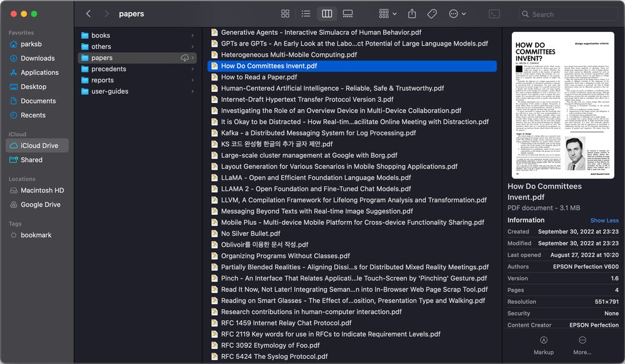The image size is (625, 364).
Task: Select Applications in the sidebar
Action: (x=39, y=72)
